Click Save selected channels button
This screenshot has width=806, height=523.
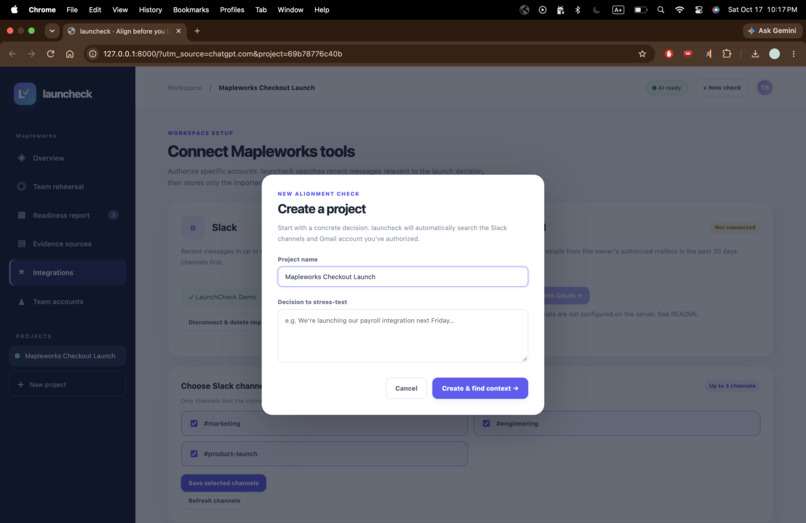click(223, 483)
